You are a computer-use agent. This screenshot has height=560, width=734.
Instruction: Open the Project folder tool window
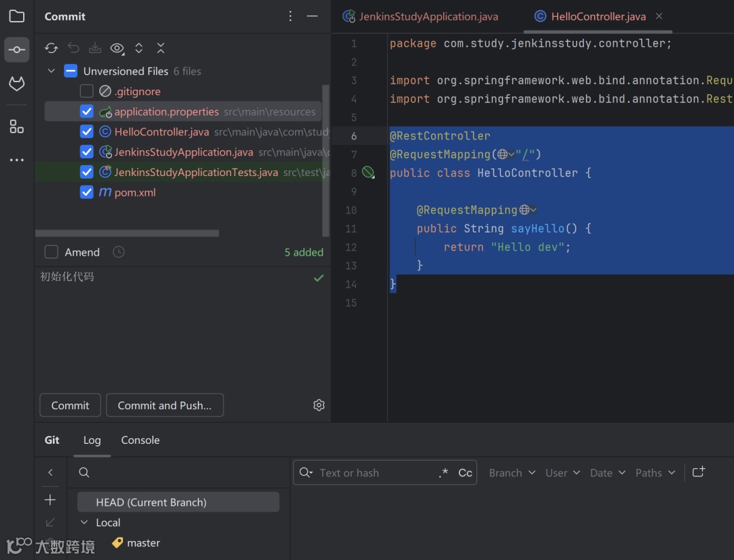pyautogui.click(x=17, y=16)
